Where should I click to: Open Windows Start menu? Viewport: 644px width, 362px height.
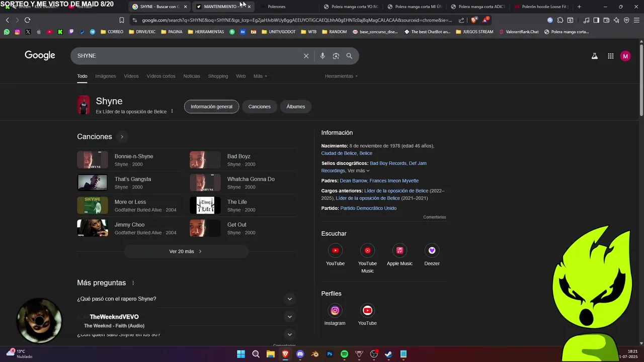point(241,354)
